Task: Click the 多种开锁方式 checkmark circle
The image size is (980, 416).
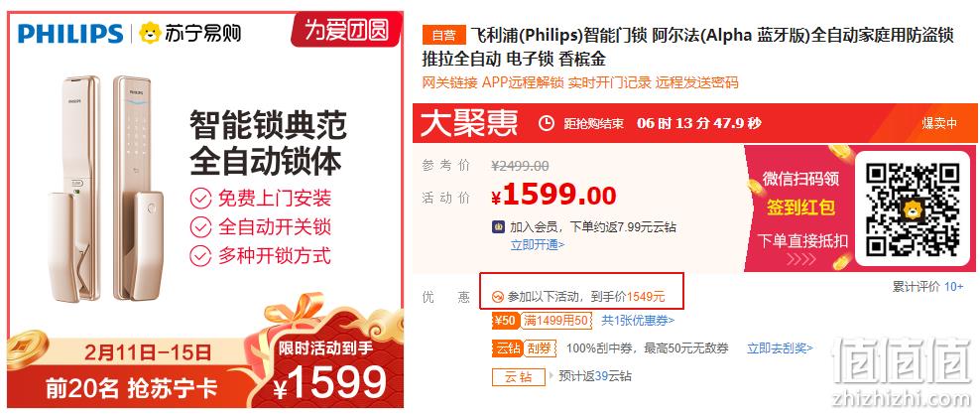Action: (x=200, y=255)
